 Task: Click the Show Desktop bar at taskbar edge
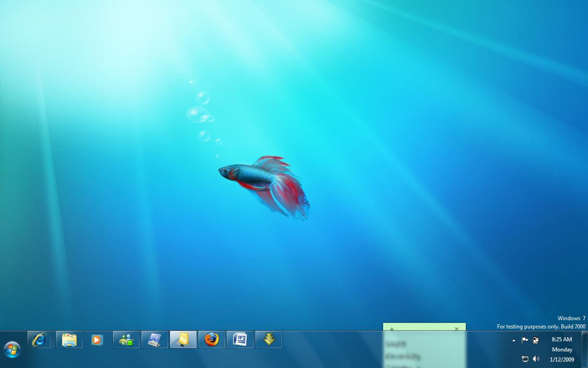click(x=584, y=349)
